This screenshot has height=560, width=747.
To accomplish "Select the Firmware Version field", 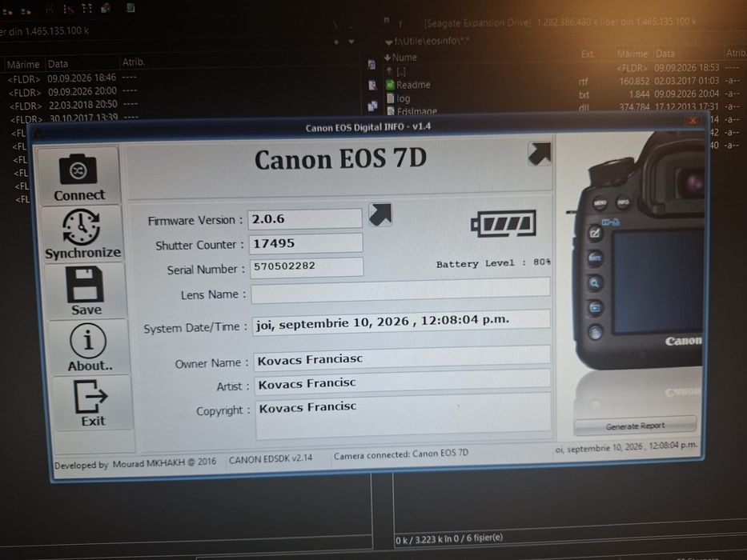I will (x=305, y=219).
